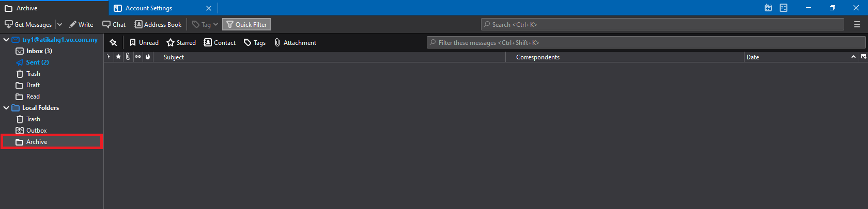The width and height of the screenshot is (868, 209).
Task: Close the Account Settings tab
Action: click(x=209, y=8)
